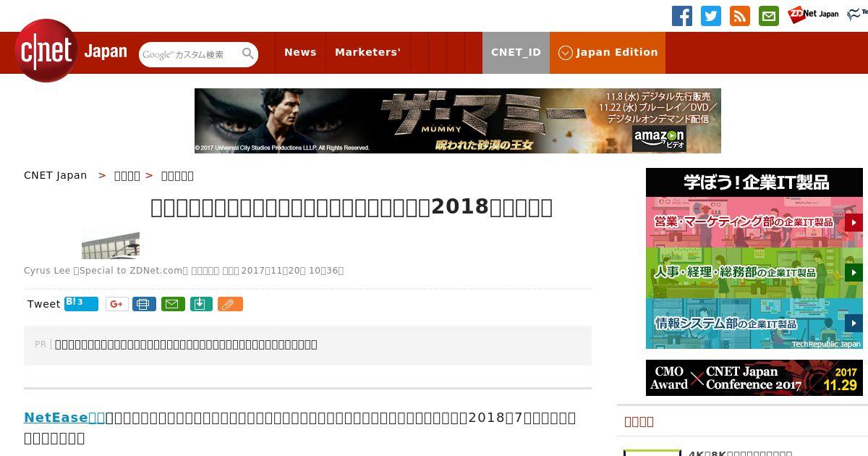868x456 pixels.
Task: Open the sales and marketing IT products banner
Action: (754, 222)
